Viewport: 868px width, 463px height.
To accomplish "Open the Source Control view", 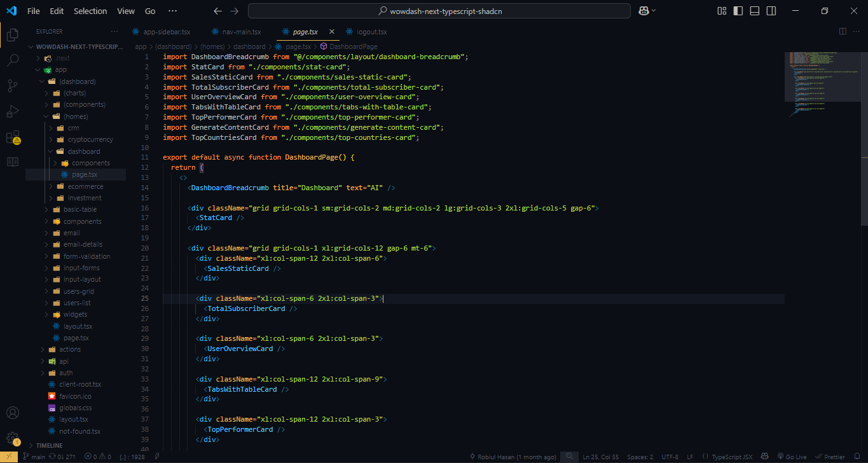I will (12, 84).
